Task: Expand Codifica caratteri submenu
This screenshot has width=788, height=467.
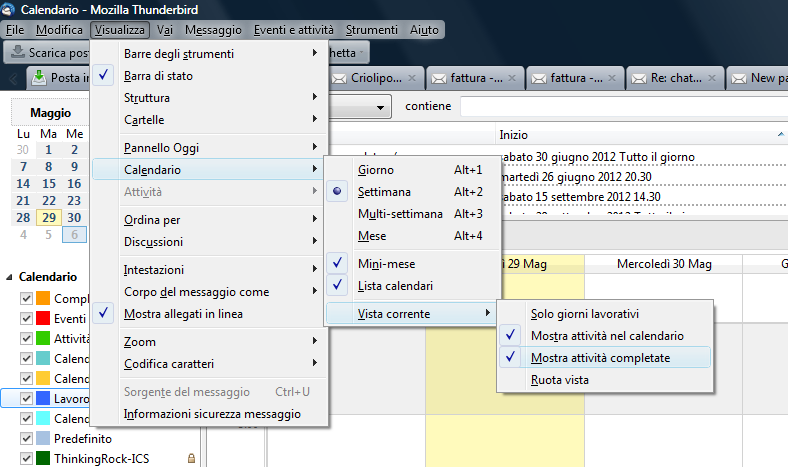Action: [x=209, y=364]
